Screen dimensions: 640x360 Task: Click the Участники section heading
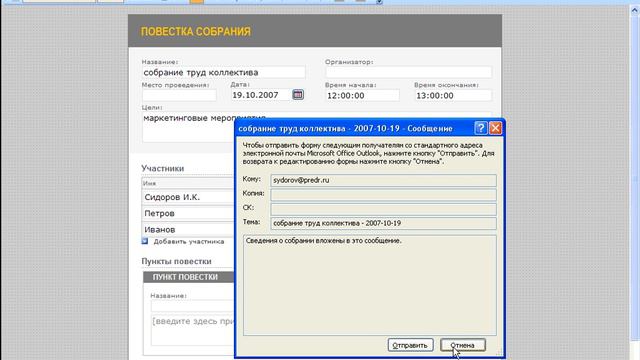tap(162, 168)
